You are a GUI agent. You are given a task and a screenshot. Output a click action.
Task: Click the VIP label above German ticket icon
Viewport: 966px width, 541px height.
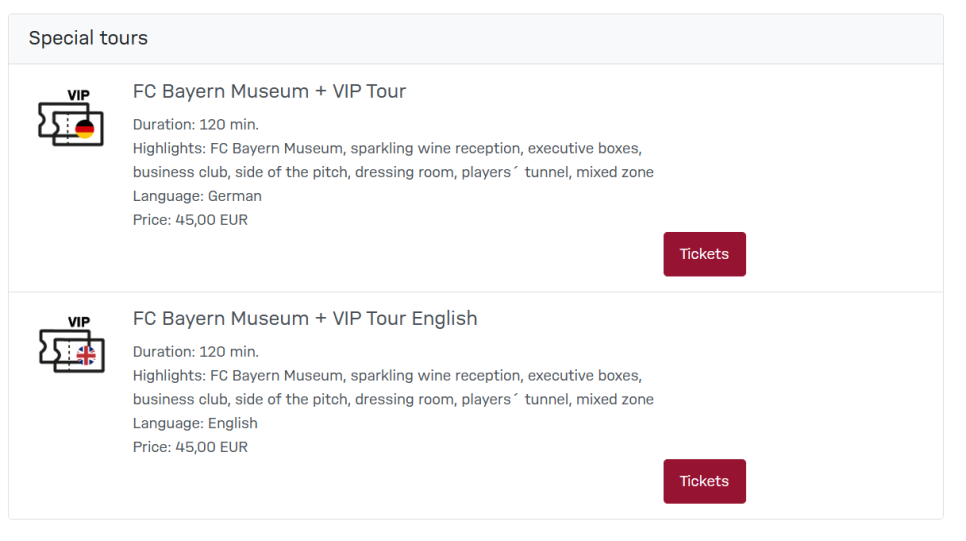(78, 95)
